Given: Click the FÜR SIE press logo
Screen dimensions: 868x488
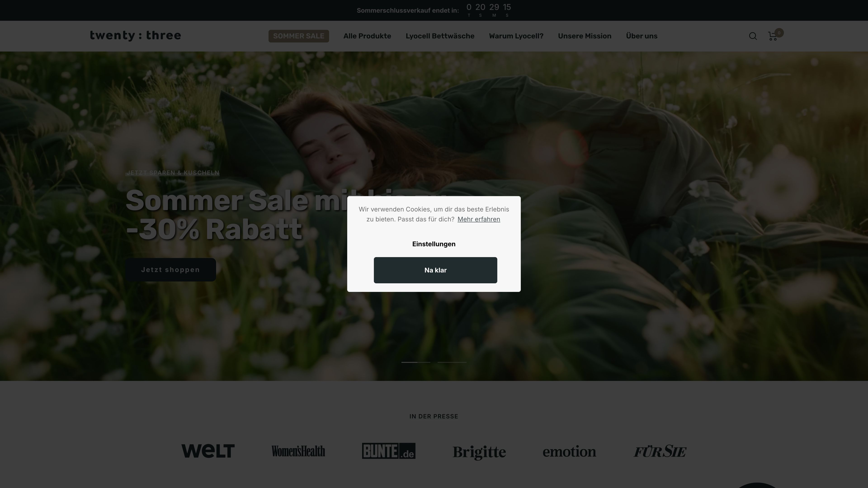Looking at the screenshot, I should [660, 451].
